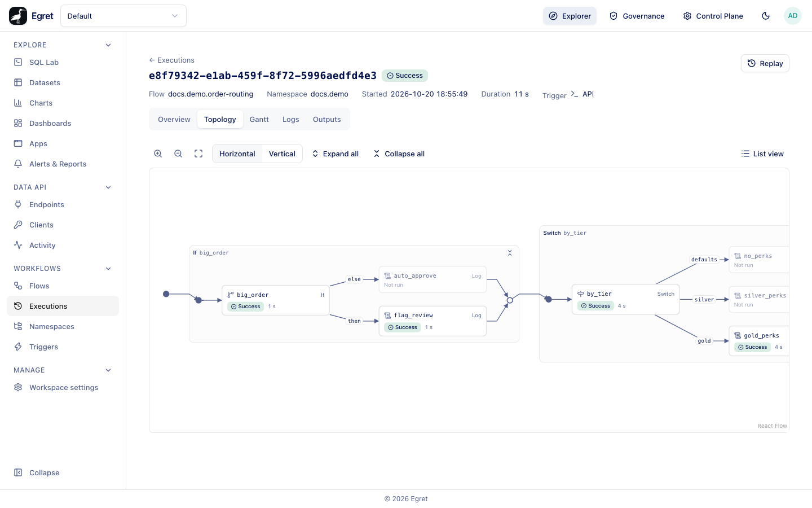Go back to Executions list

point(171,60)
